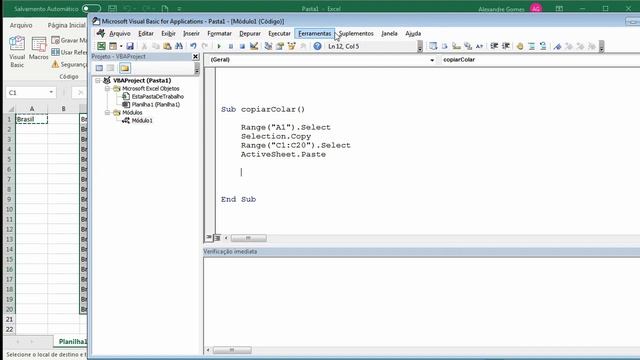Select Módulo1 in project tree
The width and height of the screenshot is (640, 360).
pyautogui.click(x=142, y=120)
